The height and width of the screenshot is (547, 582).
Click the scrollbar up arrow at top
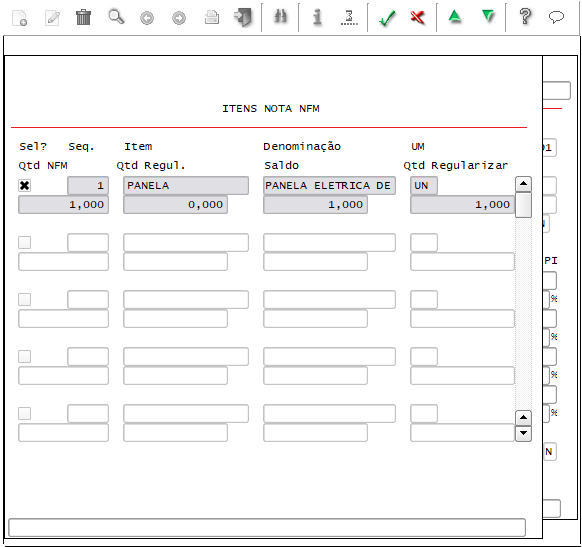coord(523,184)
